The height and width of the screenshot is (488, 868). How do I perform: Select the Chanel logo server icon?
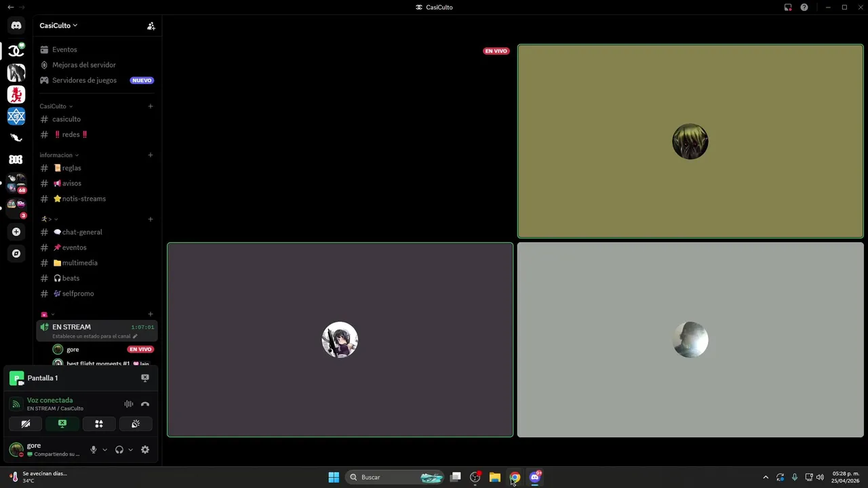pyautogui.click(x=16, y=51)
